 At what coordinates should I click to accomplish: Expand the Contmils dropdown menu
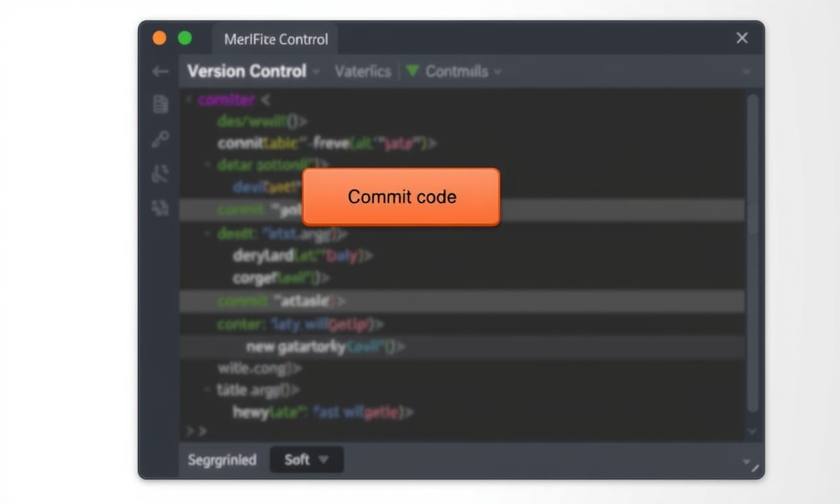click(498, 71)
